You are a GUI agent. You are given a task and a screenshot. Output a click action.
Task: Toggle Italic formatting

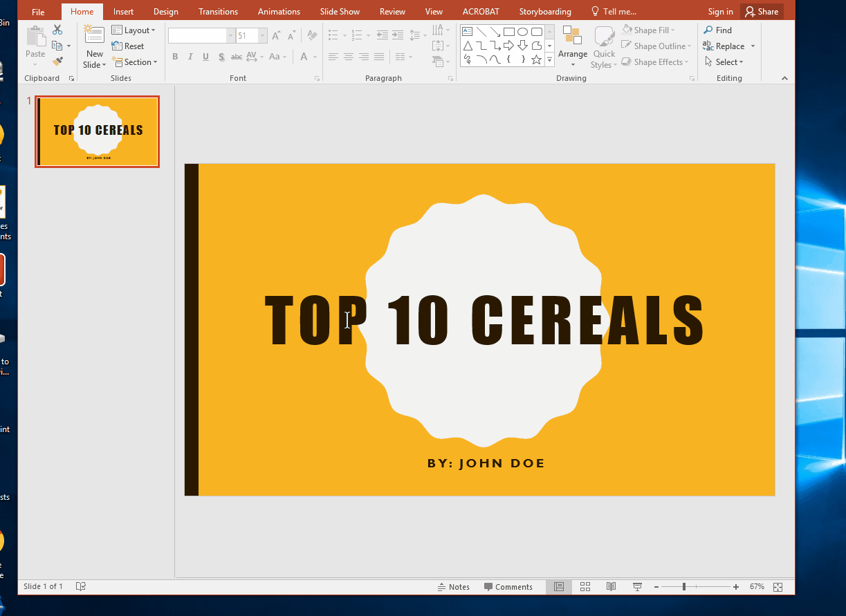tap(190, 57)
